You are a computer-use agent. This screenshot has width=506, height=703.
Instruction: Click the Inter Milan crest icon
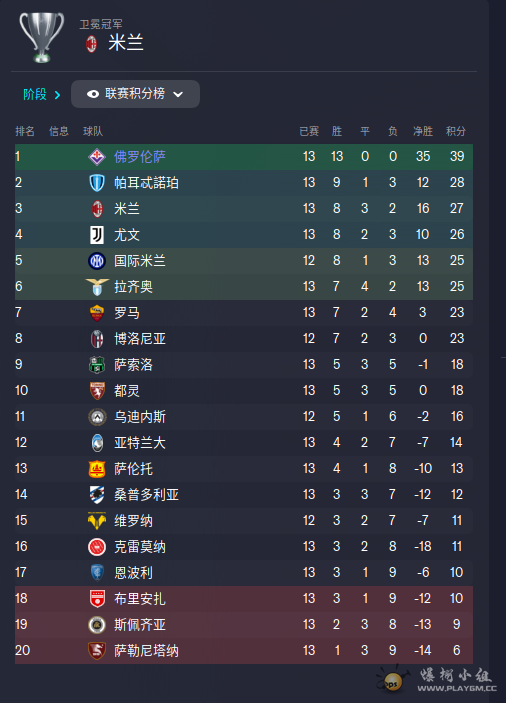coord(97,260)
